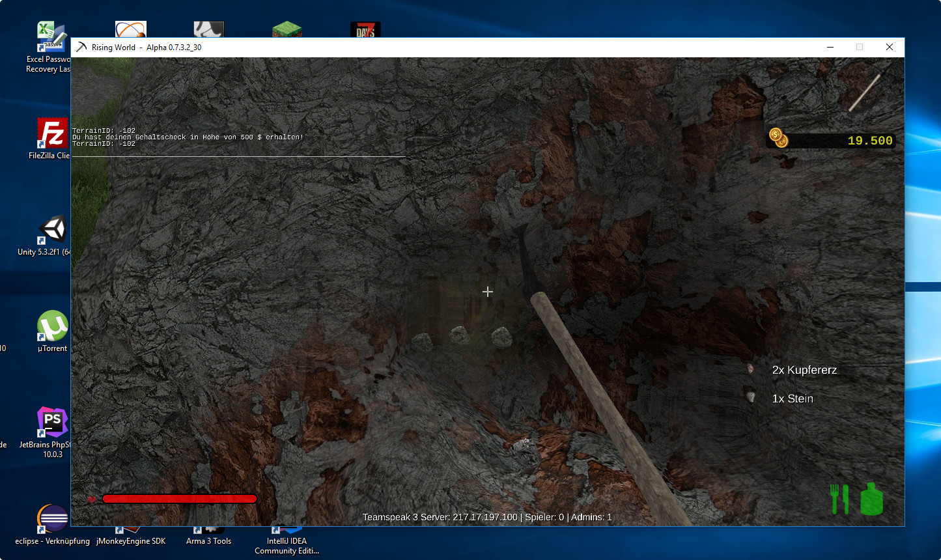Click the green fork and knife hunger icon
Image resolution: width=941 pixels, height=560 pixels.
[839, 499]
